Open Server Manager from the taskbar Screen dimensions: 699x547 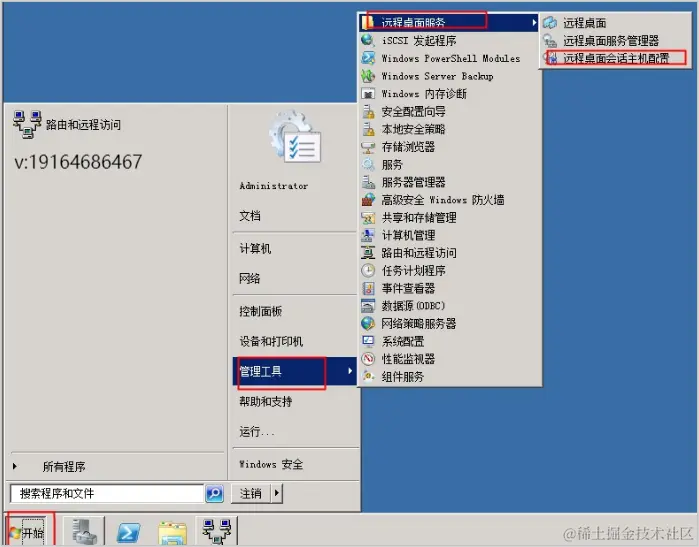point(84,531)
